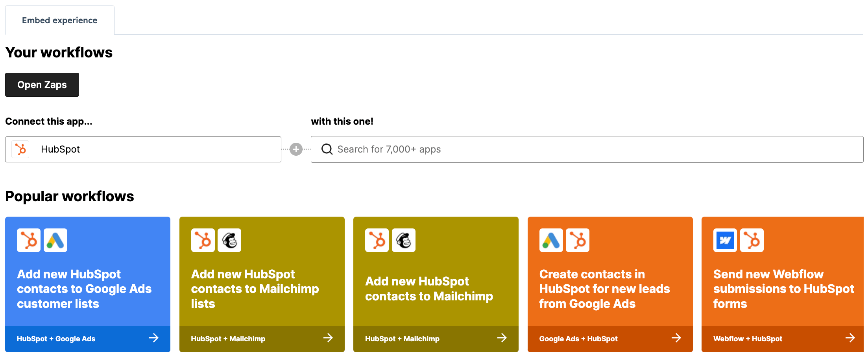Select the Embed experience tab
Viewport: 868px width, 357px height.
coord(59,20)
